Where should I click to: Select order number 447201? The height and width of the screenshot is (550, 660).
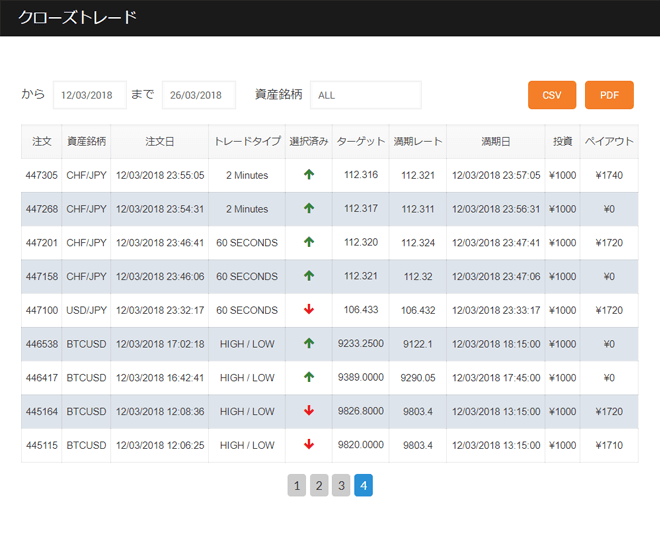[x=42, y=243]
